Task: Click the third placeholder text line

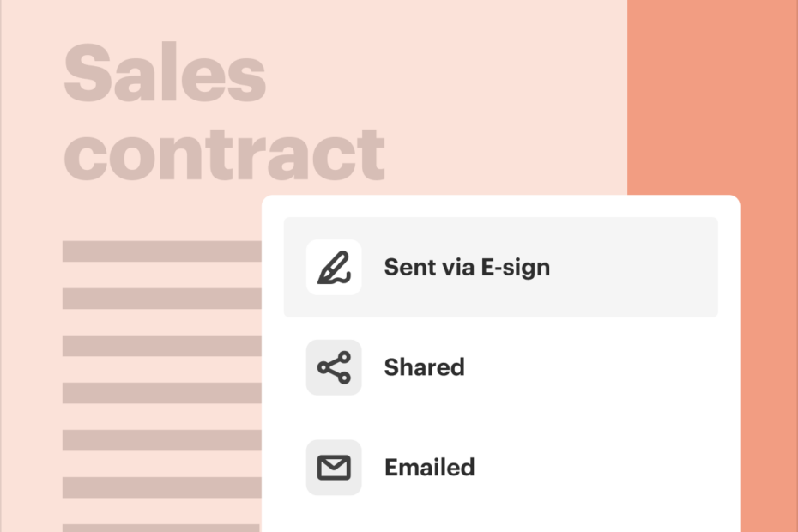Action: (161, 346)
